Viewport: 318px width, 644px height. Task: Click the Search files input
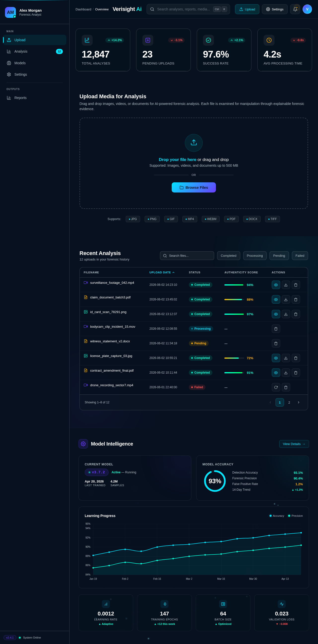(x=187, y=256)
